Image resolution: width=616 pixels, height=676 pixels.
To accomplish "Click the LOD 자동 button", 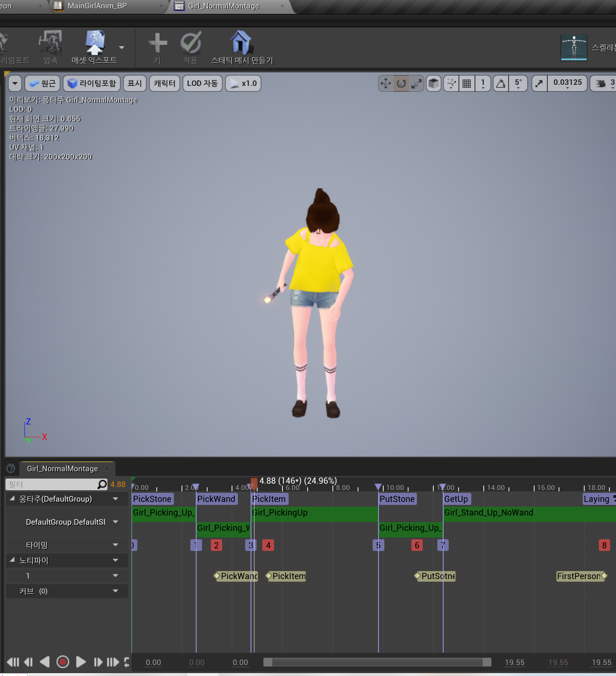I will coord(202,83).
